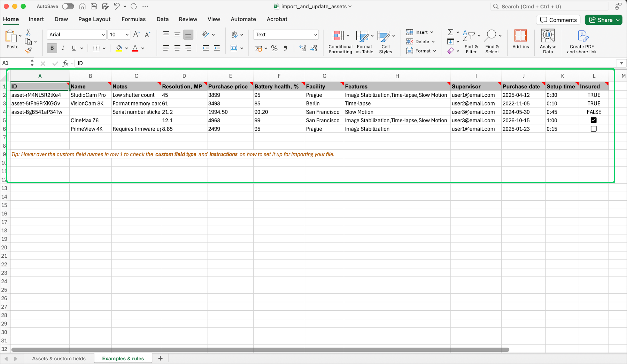Select cell A1 containing ID

coord(39,86)
